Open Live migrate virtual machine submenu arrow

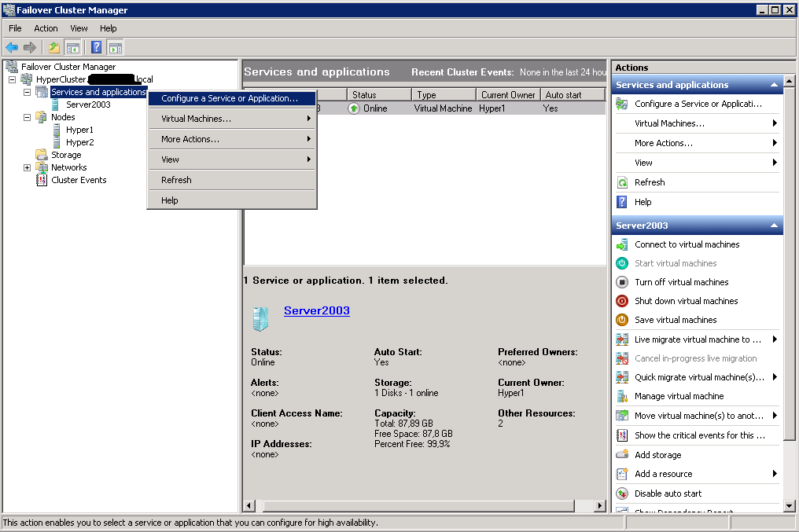pyautogui.click(x=775, y=339)
